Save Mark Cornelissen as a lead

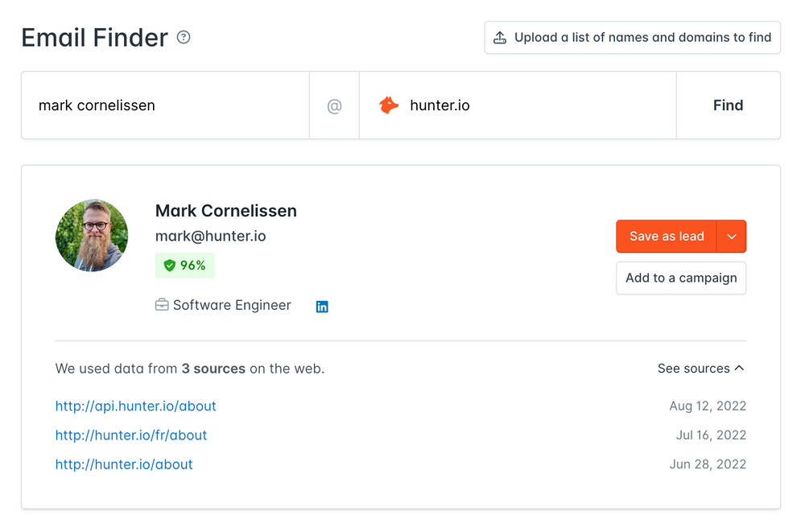[667, 236]
